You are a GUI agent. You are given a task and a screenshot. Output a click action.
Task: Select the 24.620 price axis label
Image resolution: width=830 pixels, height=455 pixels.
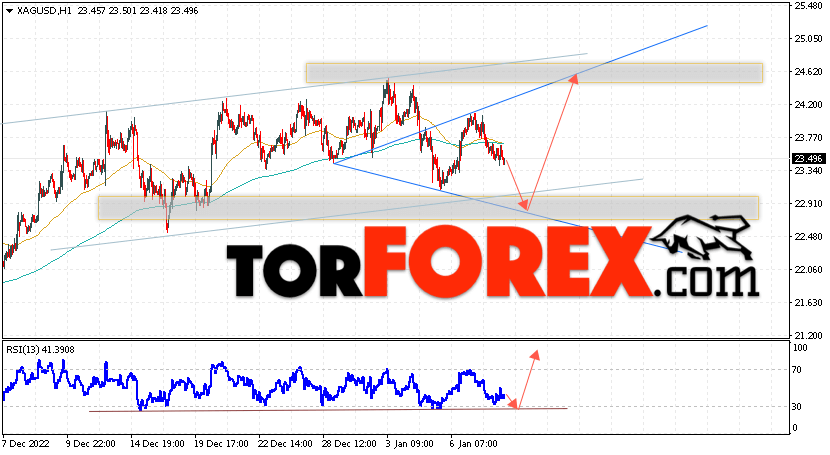point(808,72)
